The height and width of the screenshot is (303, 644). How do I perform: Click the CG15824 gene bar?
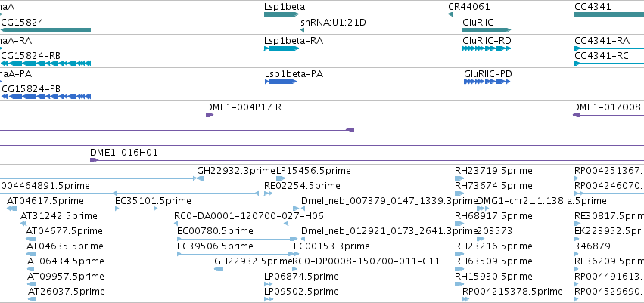click(45, 30)
